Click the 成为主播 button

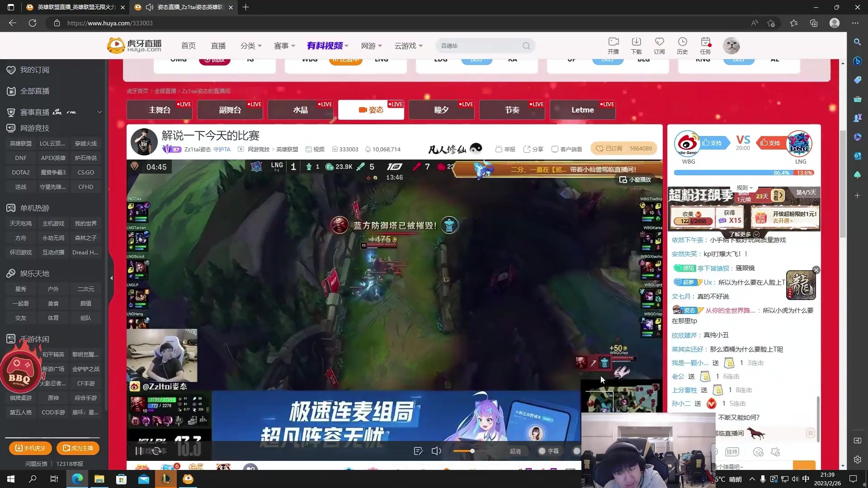coord(78,448)
